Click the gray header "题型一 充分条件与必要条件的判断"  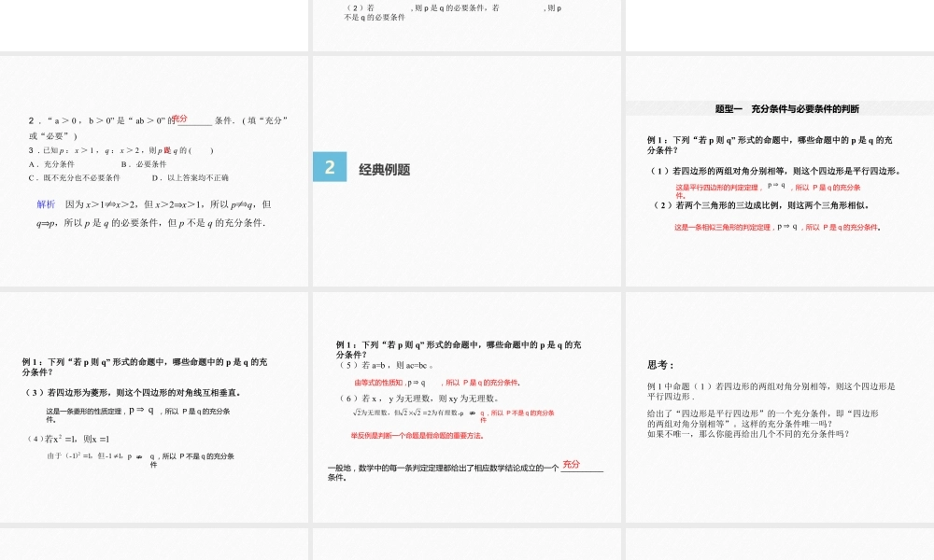[x=787, y=107]
